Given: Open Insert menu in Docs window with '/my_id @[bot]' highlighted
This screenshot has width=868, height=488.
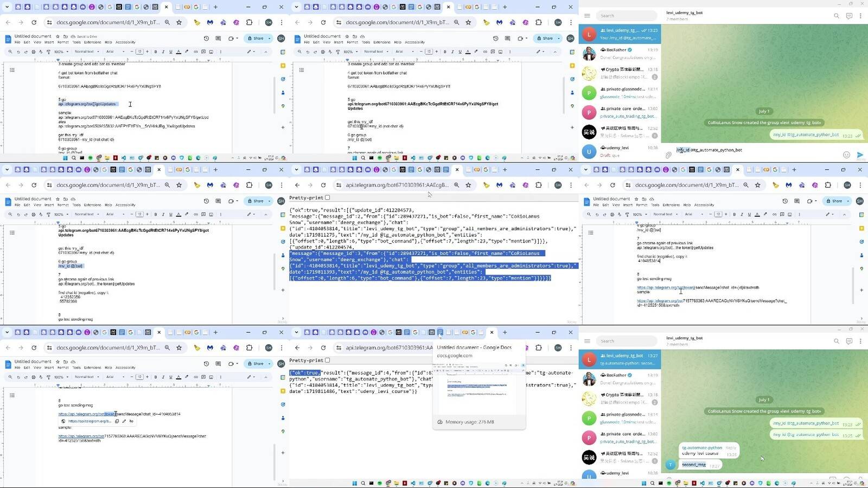Looking at the screenshot, I should pos(49,205).
